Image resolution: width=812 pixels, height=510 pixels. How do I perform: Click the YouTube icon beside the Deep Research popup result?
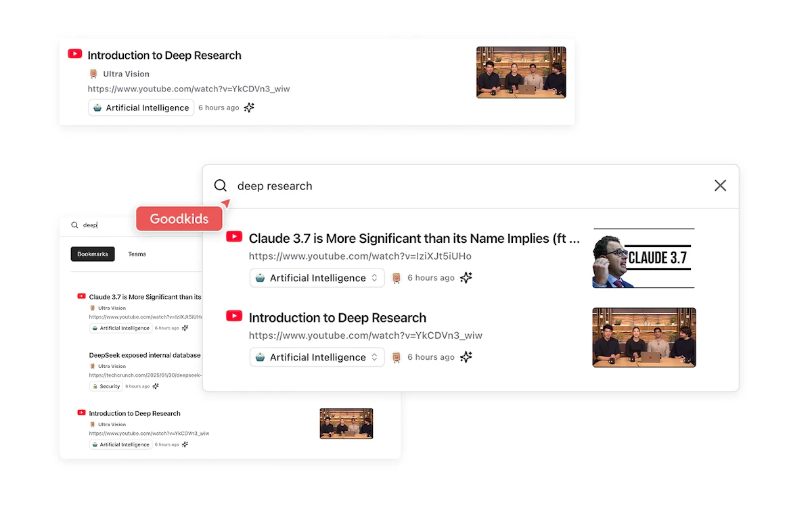click(x=234, y=316)
